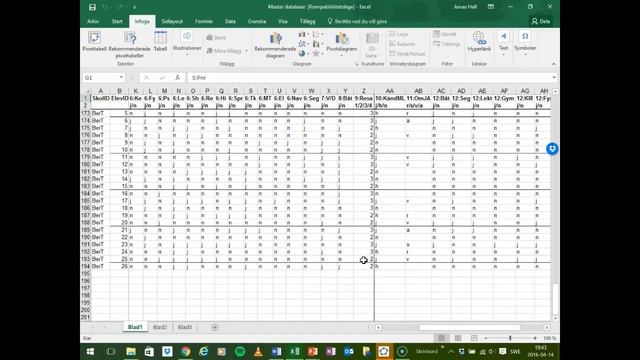
Task: Switch to the Data tab
Action: pyautogui.click(x=230, y=21)
